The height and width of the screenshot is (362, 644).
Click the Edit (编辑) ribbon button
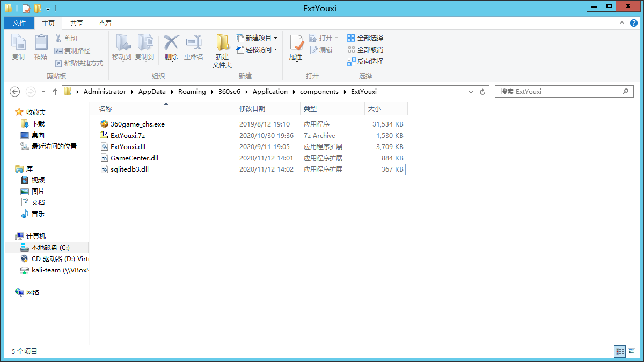(x=321, y=49)
